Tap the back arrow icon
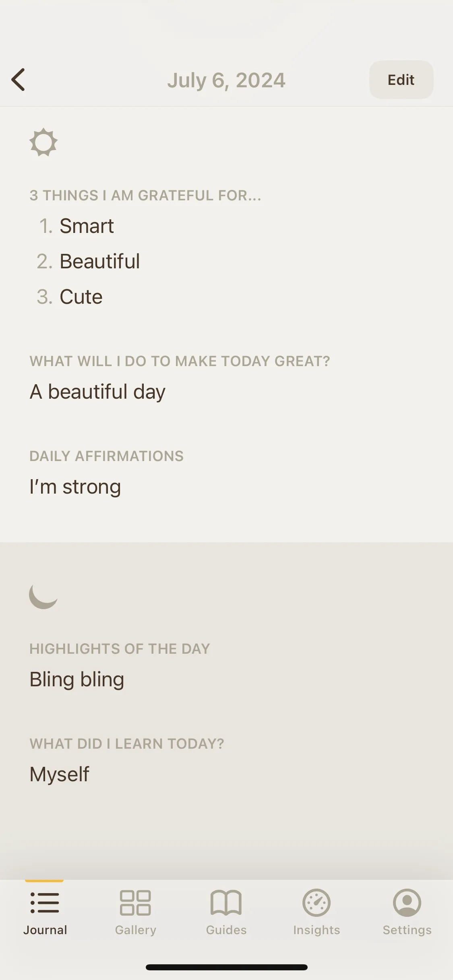 coord(19,80)
